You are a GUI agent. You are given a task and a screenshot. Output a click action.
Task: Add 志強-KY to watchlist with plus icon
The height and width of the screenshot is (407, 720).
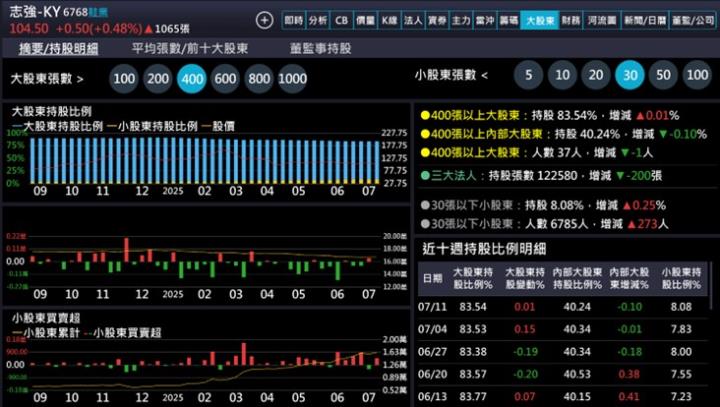click(x=264, y=20)
